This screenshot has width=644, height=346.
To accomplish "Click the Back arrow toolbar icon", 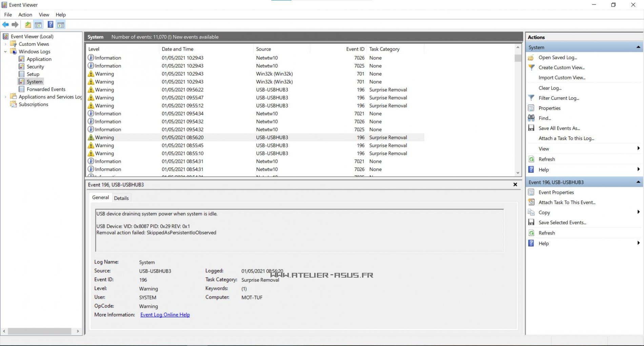I will tap(5, 25).
